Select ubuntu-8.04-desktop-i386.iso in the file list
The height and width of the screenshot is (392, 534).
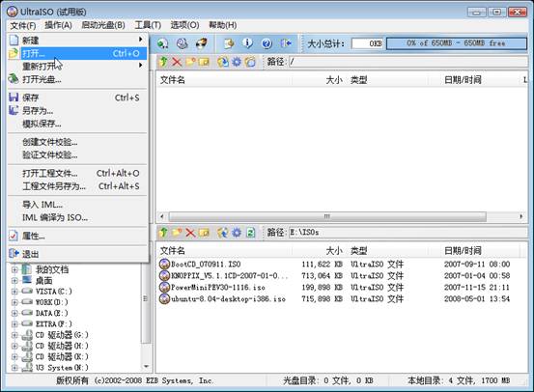click(x=228, y=299)
